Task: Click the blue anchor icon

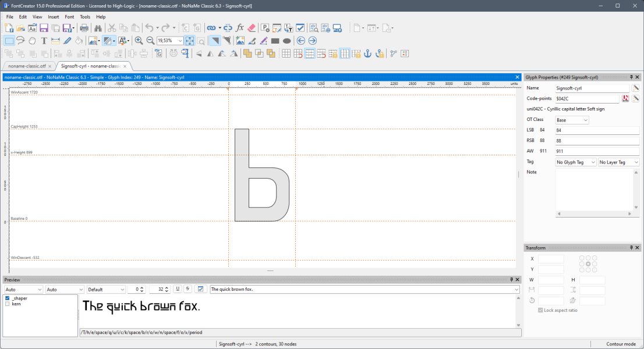Action: point(367,54)
